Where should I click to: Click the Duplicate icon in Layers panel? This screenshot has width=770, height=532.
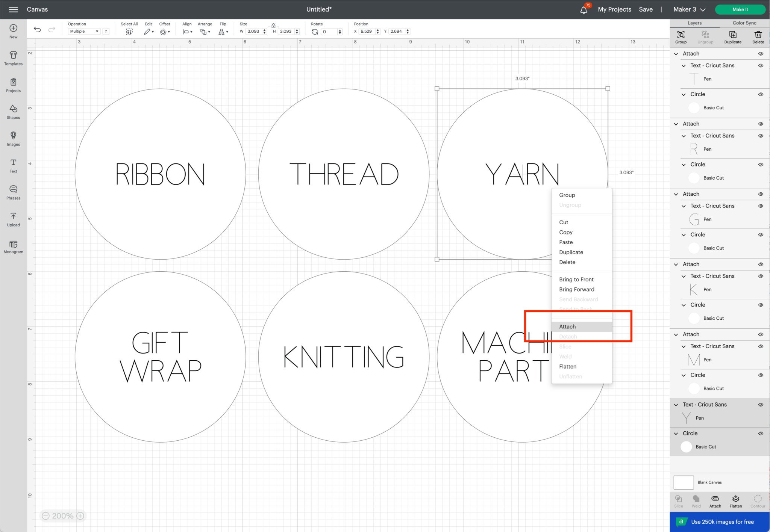click(x=732, y=36)
